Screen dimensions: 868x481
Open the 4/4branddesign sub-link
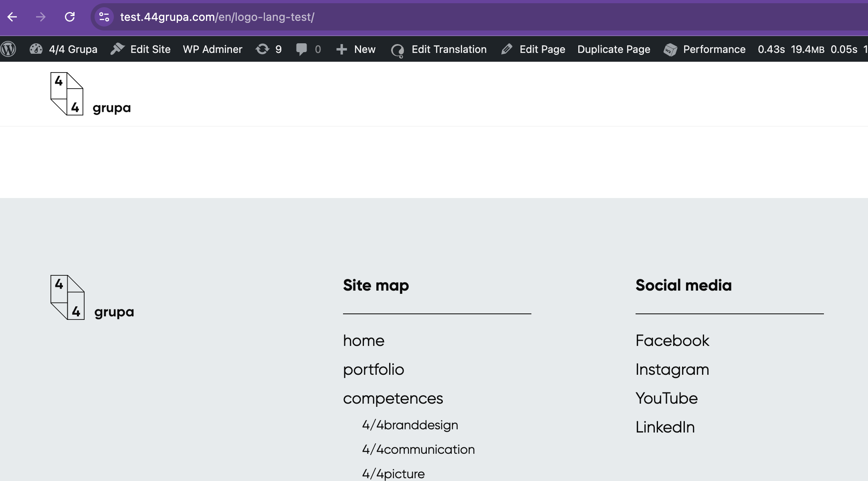coord(410,425)
